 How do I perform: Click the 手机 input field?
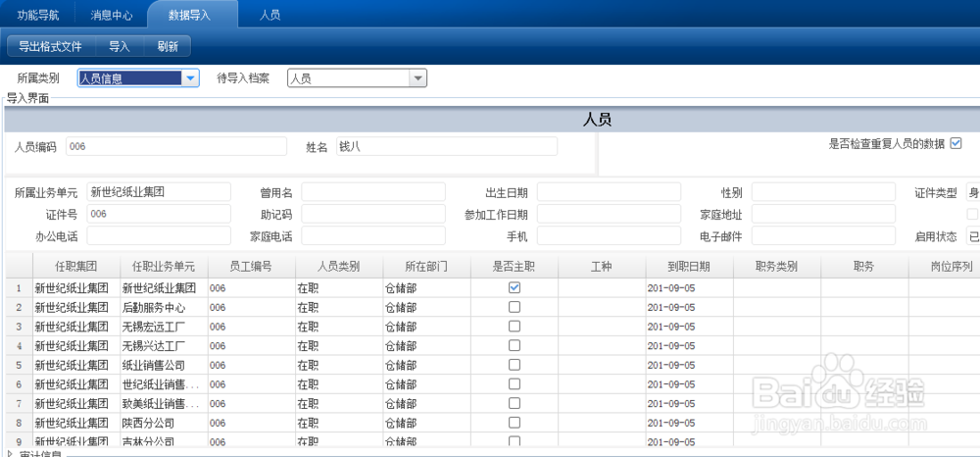point(609,235)
